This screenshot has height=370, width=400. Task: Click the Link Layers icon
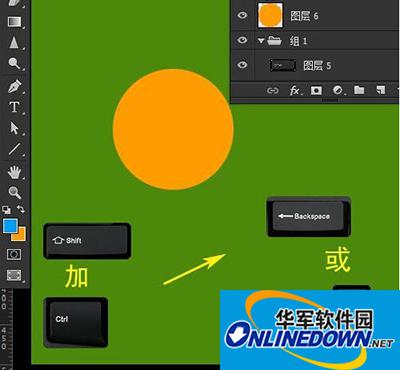273,90
